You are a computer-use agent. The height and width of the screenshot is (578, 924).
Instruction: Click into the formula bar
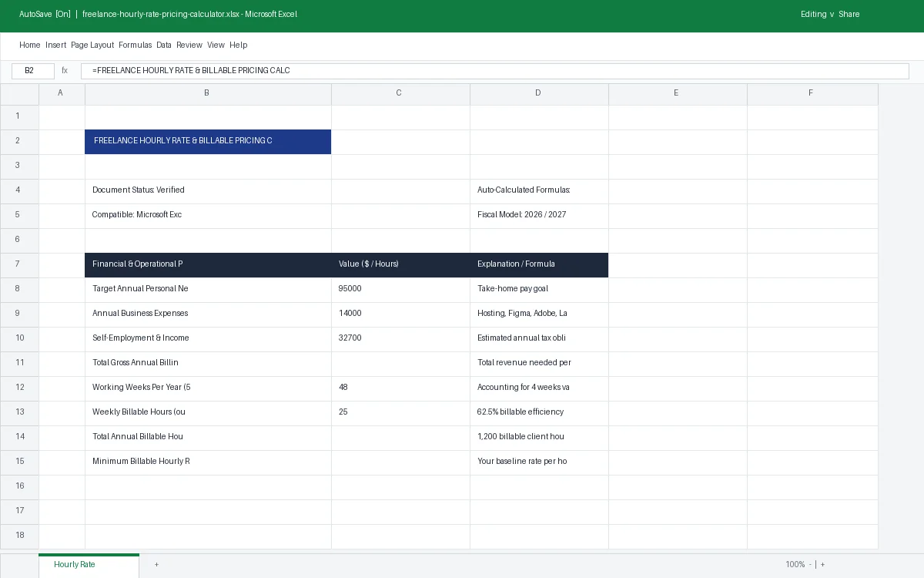pos(495,71)
